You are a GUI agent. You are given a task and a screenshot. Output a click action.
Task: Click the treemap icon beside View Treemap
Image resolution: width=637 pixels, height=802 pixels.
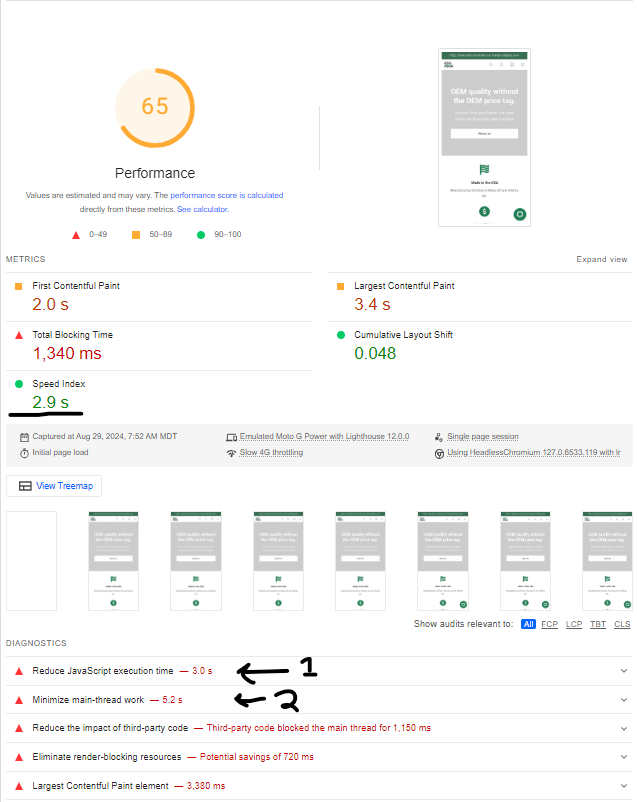(x=25, y=486)
